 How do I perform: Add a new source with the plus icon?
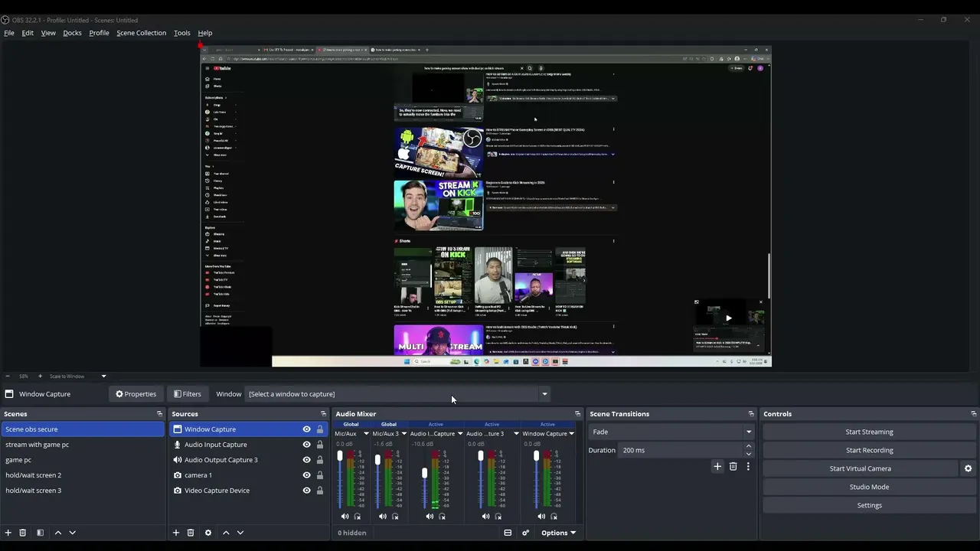[176, 533]
